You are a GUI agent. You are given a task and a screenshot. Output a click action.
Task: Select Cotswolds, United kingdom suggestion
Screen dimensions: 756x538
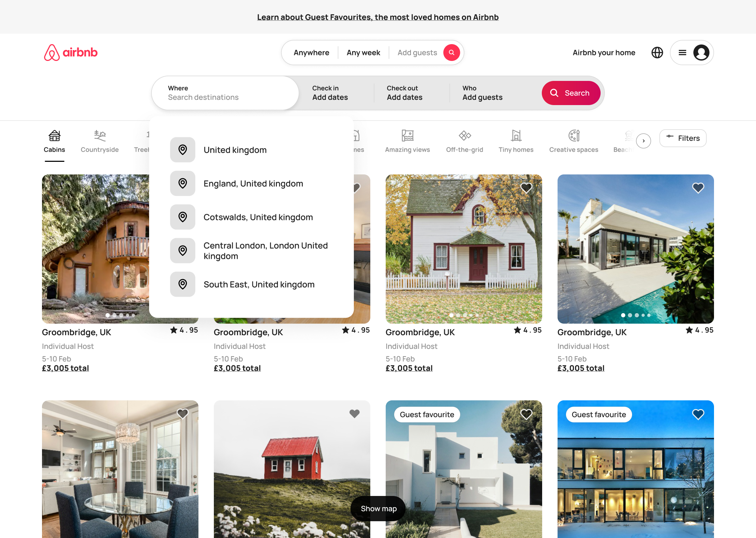click(x=258, y=217)
